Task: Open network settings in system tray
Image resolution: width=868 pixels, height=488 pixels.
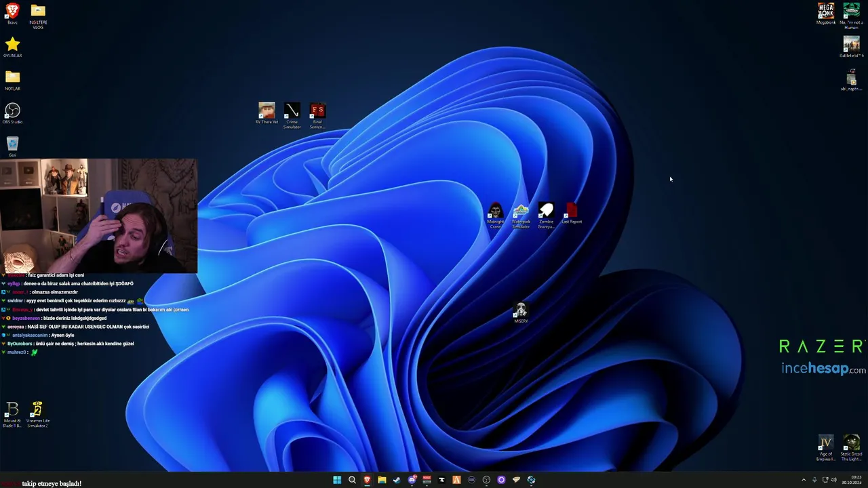Action: (825, 480)
